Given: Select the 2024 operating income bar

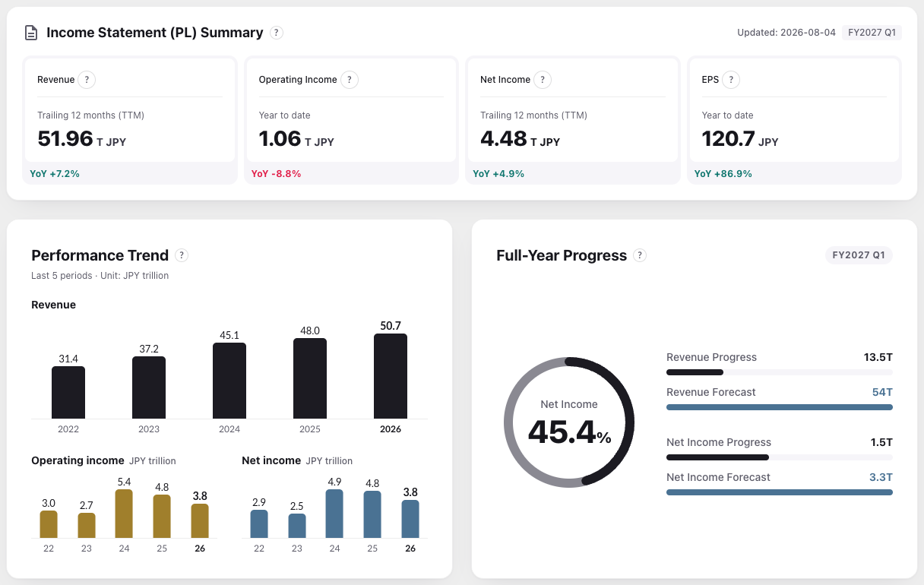Looking at the screenshot, I should pos(124,514).
